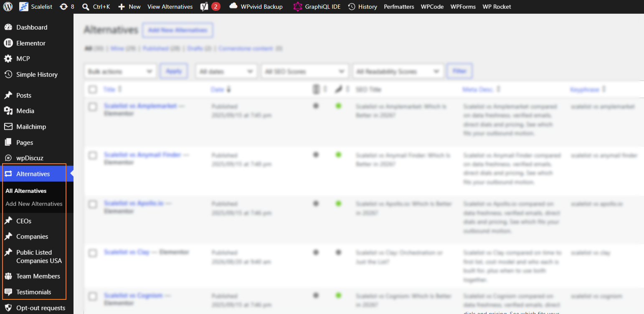Open Yoast SEO notifications icon with 2
Viewport: 644px width, 314px height.
[210, 7]
